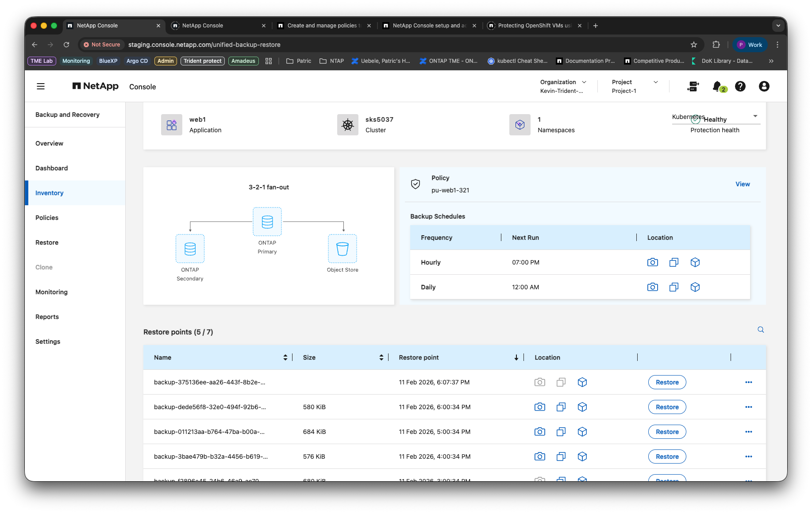Click replication copy icon for backup-dede56f8 row
The height and width of the screenshot is (514, 812).
point(561,407)
